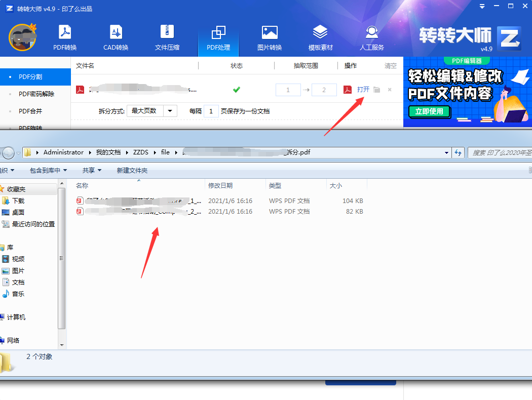Edit the 每隔 pages interval field

click(211, 111)
